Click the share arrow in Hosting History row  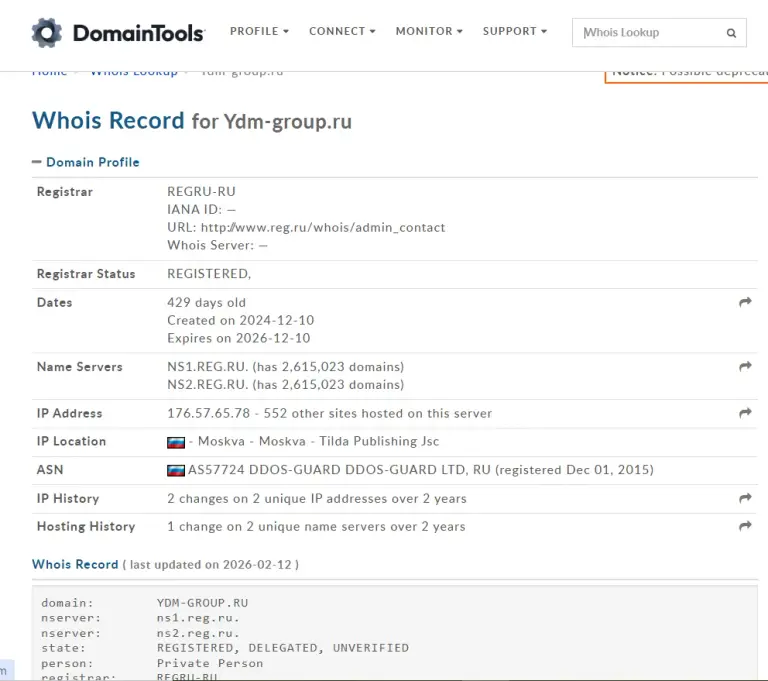point(745,526)
